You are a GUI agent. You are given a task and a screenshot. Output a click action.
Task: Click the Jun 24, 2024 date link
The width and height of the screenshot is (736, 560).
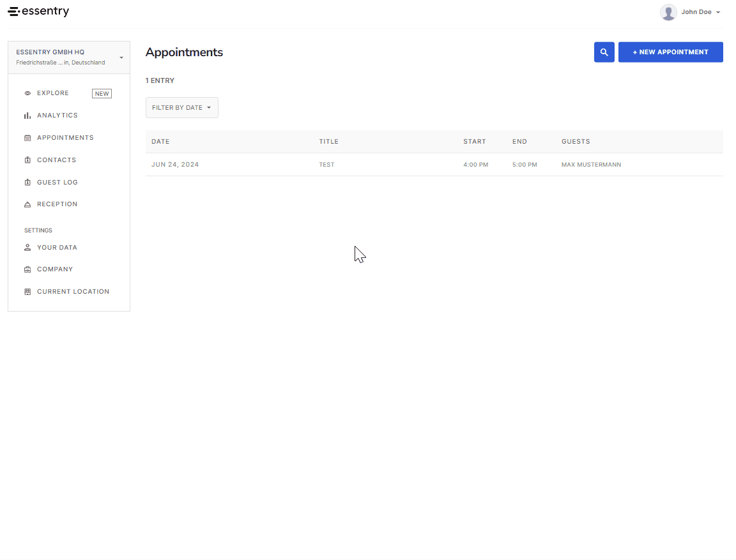point(175,164)
